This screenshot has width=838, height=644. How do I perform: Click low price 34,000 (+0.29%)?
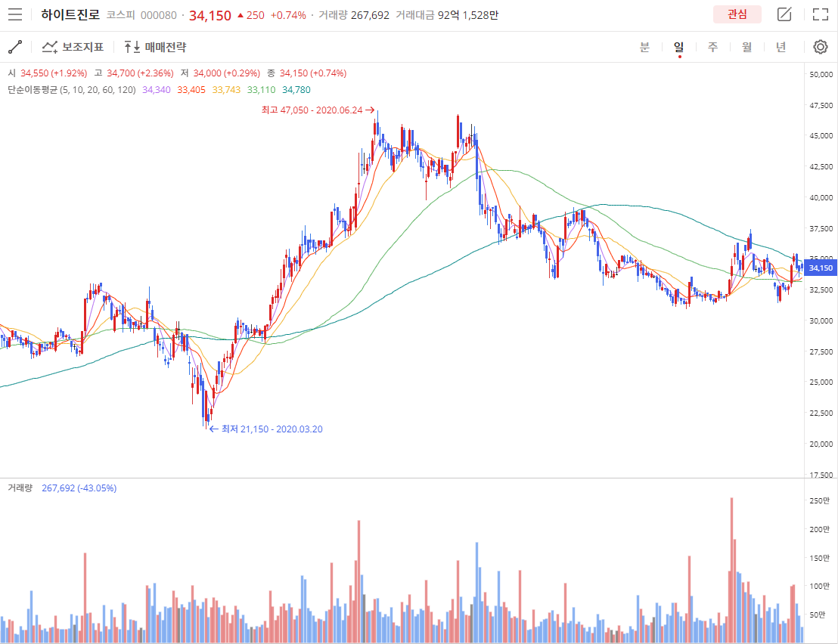pos(227,73)
